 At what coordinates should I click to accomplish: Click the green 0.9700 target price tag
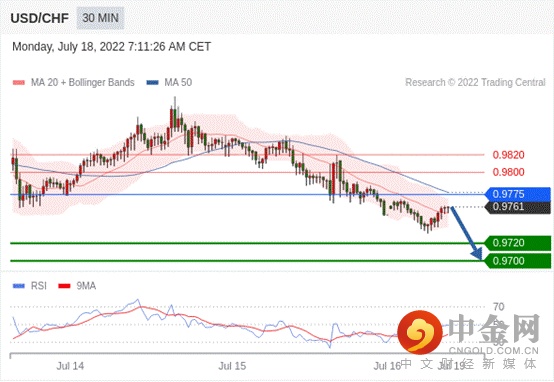518,261
